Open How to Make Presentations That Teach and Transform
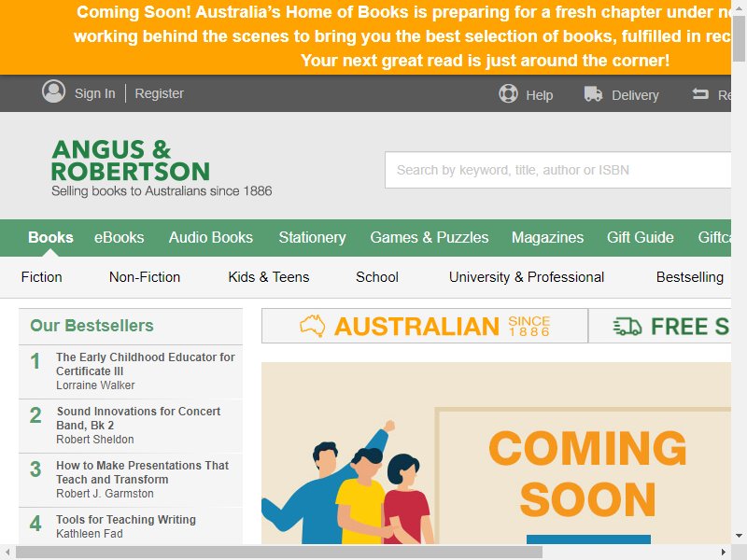 click(143, 472)
